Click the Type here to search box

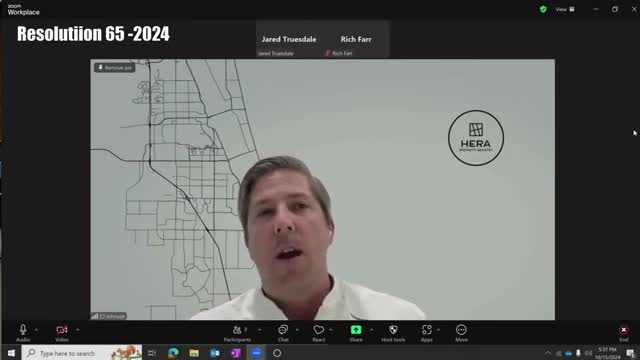pyautogui.click(x=82, y=353)
